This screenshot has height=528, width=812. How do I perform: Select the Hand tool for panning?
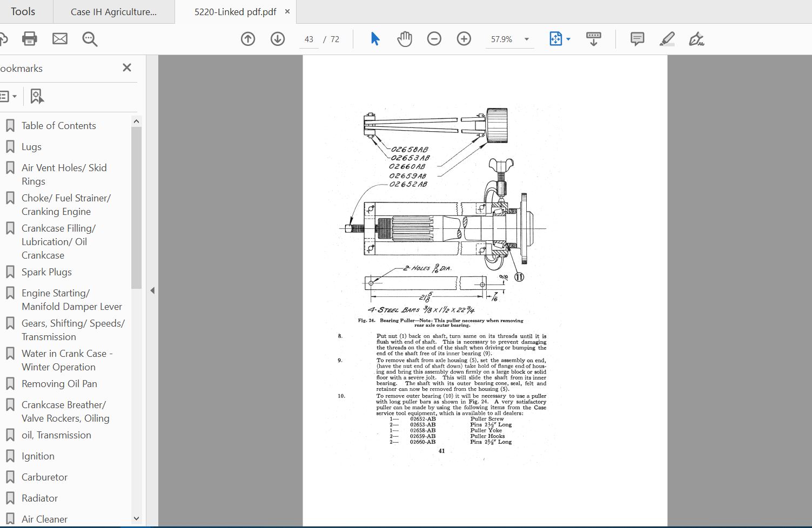click(404, 38)
